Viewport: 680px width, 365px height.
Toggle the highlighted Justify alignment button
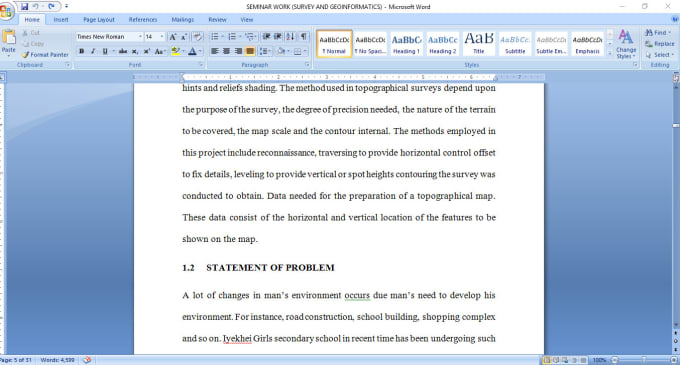250,51
